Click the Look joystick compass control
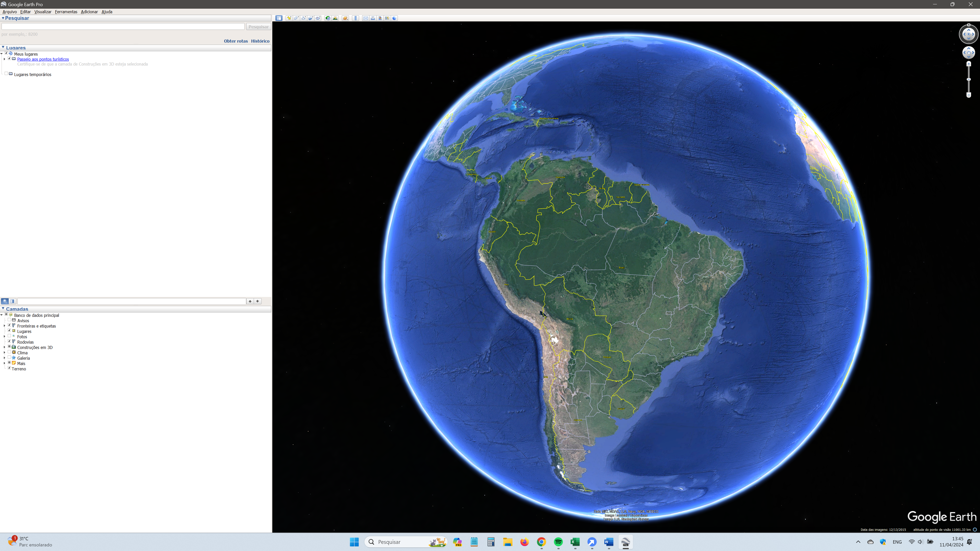The height and width of the screenshot is (551, 980). (x=969, y=34)
